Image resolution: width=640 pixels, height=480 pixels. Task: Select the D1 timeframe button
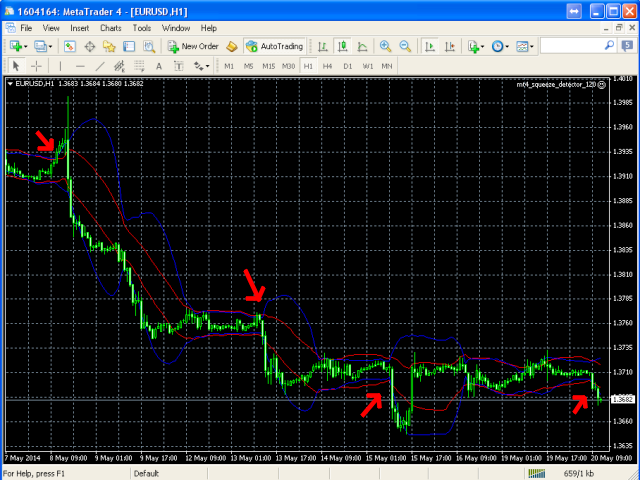point(348,66)
